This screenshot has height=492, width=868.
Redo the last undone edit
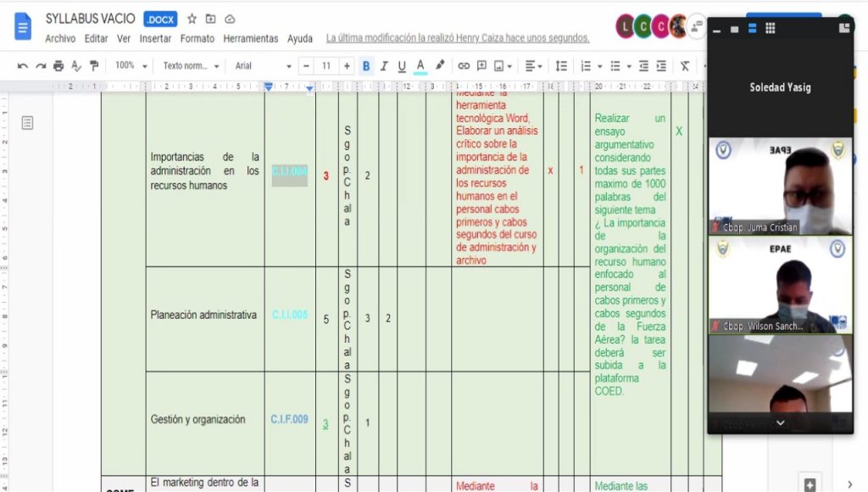click(x=41, y=66)
